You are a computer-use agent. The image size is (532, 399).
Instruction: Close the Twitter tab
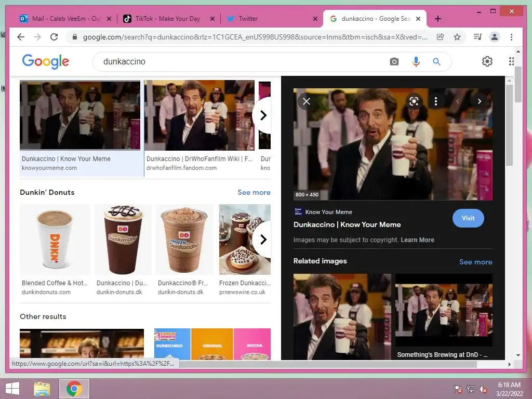(315, 19)
